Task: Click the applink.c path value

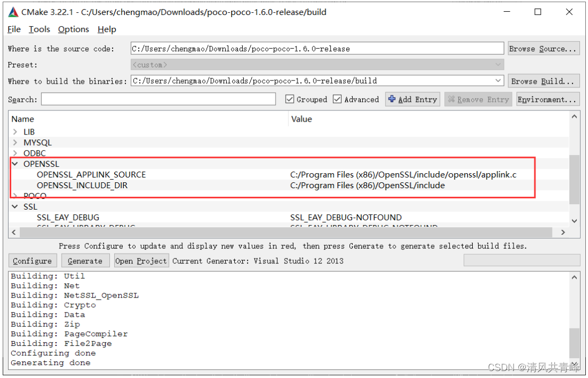Action: tap(403, 174)
